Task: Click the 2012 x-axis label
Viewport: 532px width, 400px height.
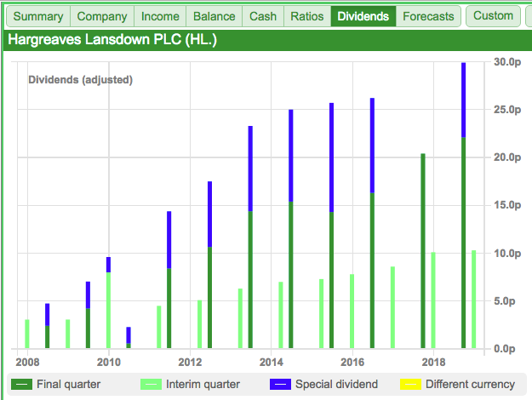Action: 190,363
